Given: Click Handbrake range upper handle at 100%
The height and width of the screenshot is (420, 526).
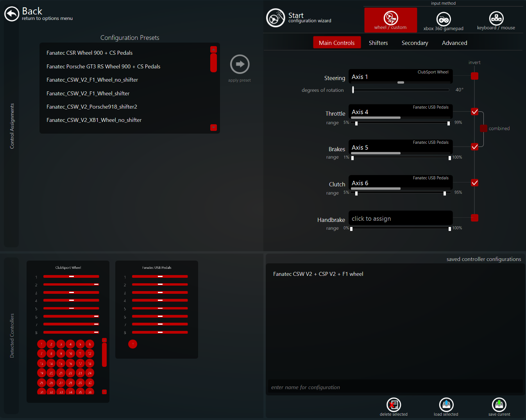Looking at the screenshot, I should (450, 229).
